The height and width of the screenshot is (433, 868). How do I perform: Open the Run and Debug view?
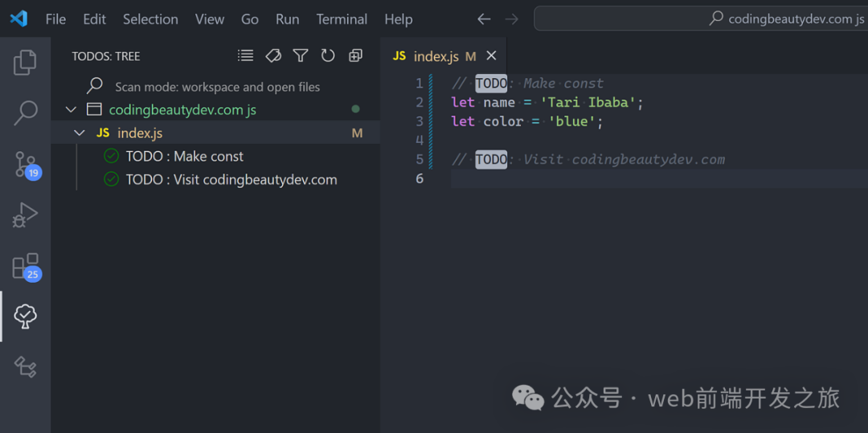25,214
